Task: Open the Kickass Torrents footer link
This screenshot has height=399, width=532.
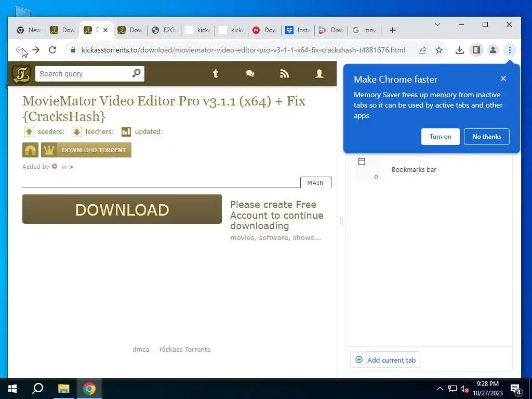Action: point(185,349)
